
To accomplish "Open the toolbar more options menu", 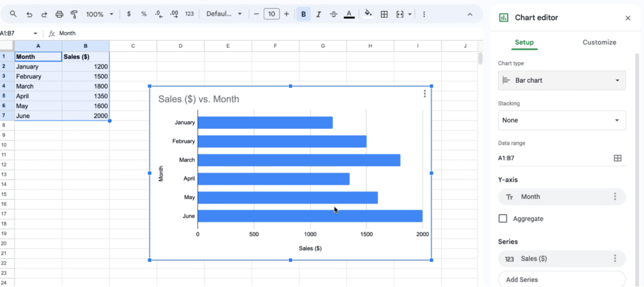I will 424,14.
